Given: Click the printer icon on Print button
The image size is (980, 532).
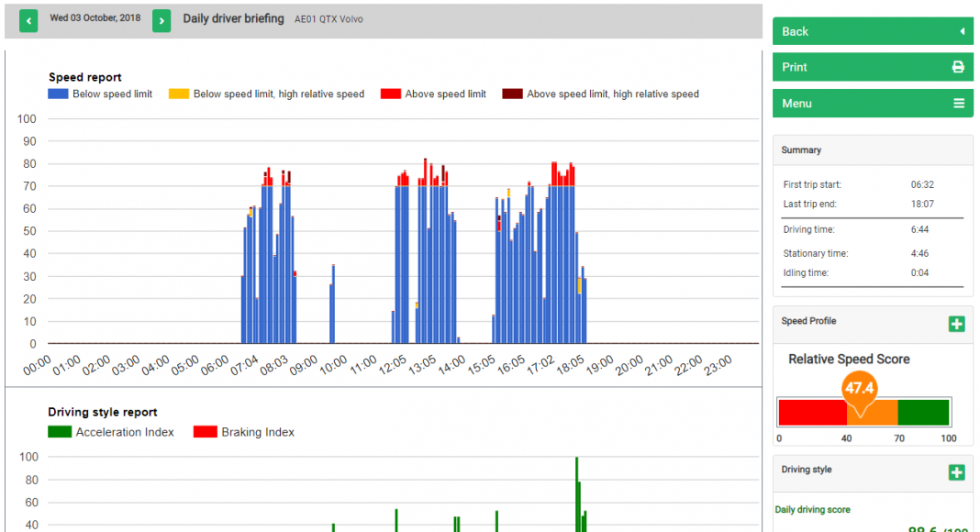Looking at the screenshot, I should pos(958,67).
